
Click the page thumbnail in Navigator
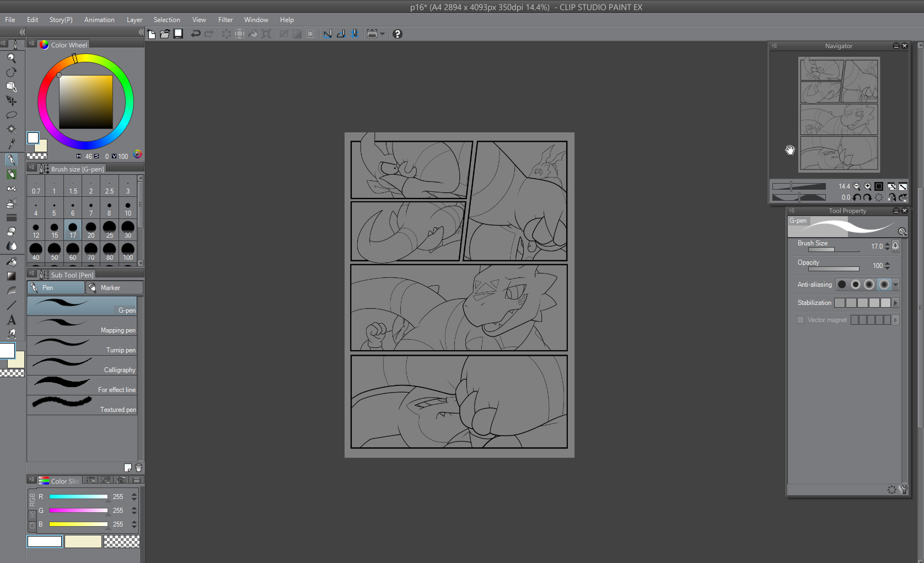[839, 115]
